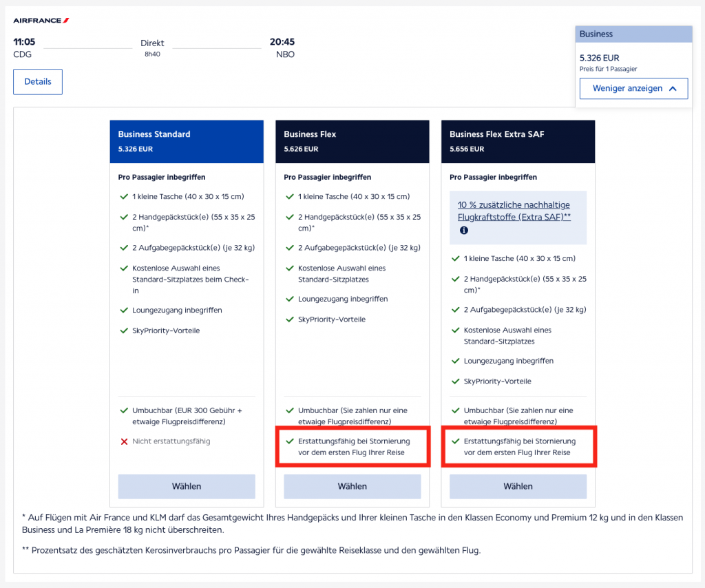Click Nicht erstattungsfähig text in Standard

pyautogui.click(x=171, y=441)
